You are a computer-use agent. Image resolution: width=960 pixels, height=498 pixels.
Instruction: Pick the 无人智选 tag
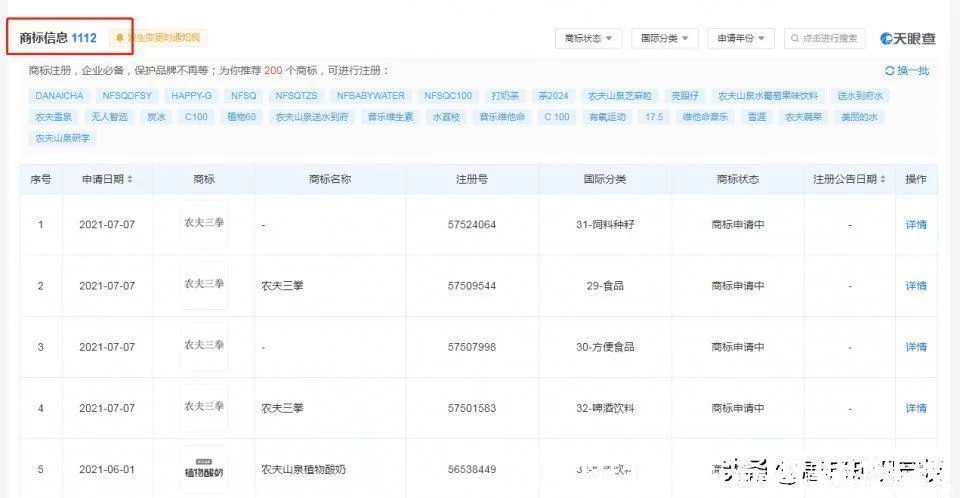pyautogui.click(x=110, y=117)
